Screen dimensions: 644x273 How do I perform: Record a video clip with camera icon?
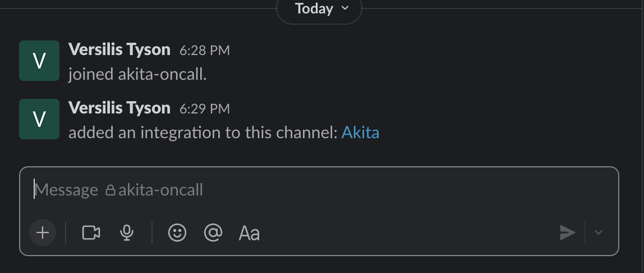tap(91, 233)
